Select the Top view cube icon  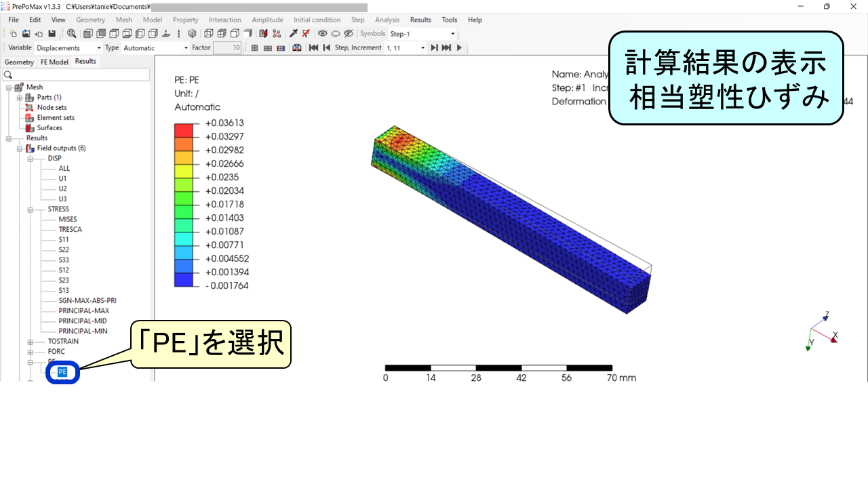113,34
